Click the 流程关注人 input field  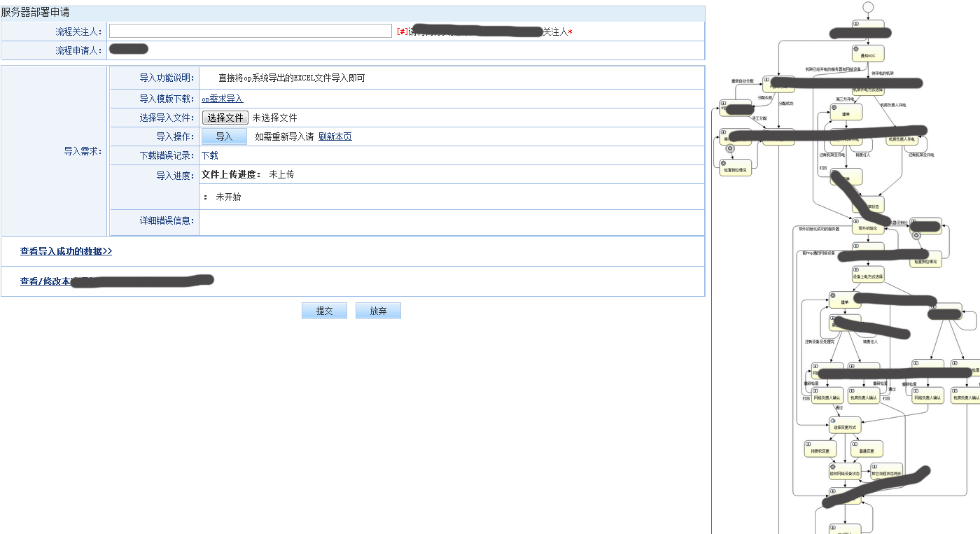251,31
